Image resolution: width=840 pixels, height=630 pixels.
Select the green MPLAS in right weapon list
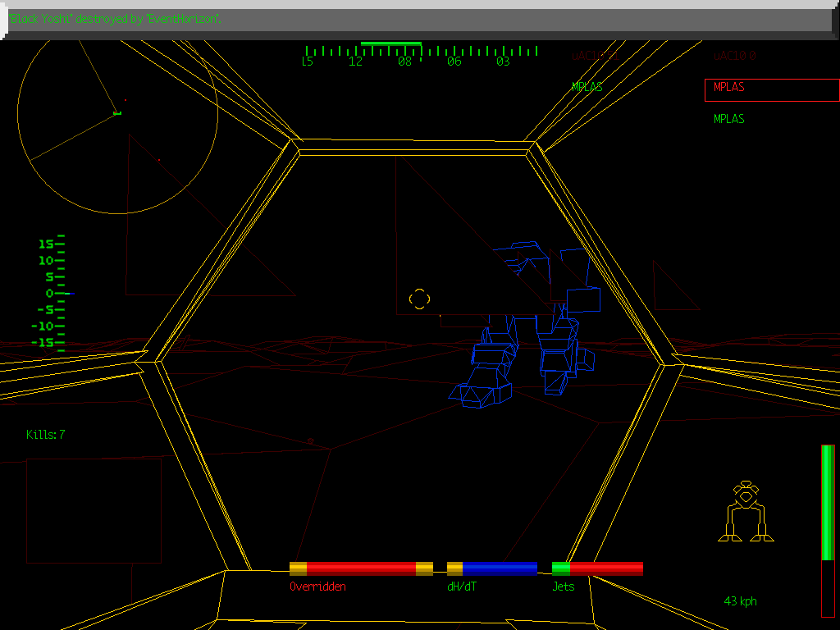[729, 119]
